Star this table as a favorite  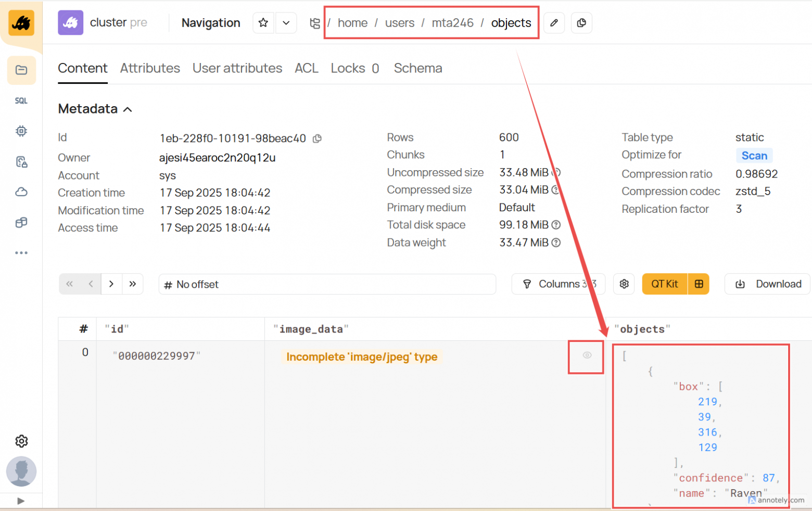pyautogui.click(x=263, y=22)
